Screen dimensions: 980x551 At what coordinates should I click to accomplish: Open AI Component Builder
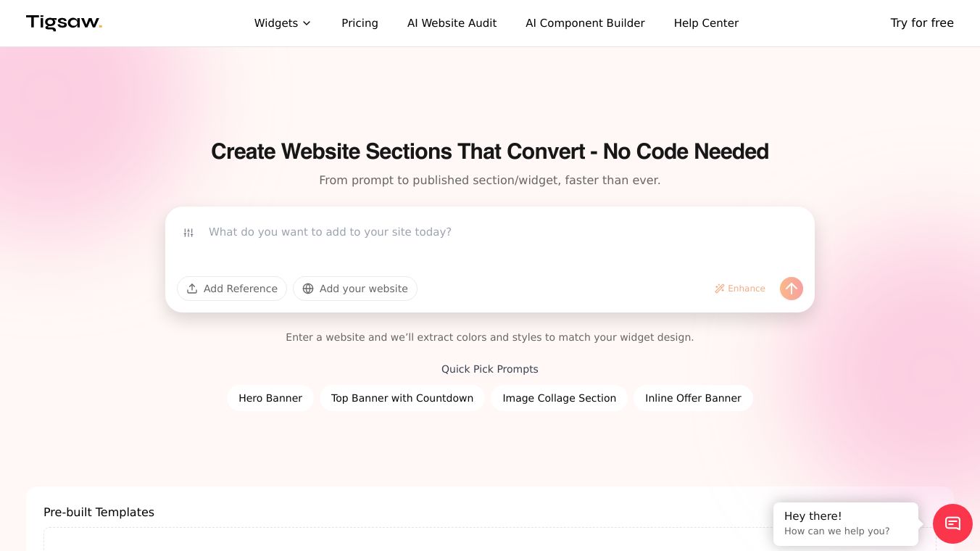(585, 23)
